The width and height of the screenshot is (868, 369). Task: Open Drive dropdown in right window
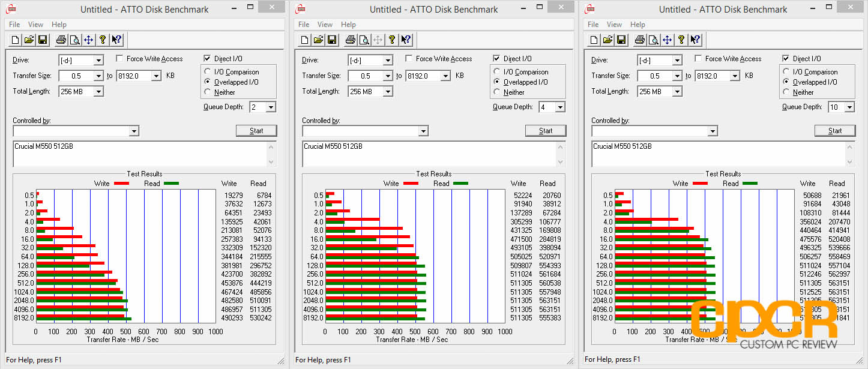pyautogui.click(x=677, y=61)
